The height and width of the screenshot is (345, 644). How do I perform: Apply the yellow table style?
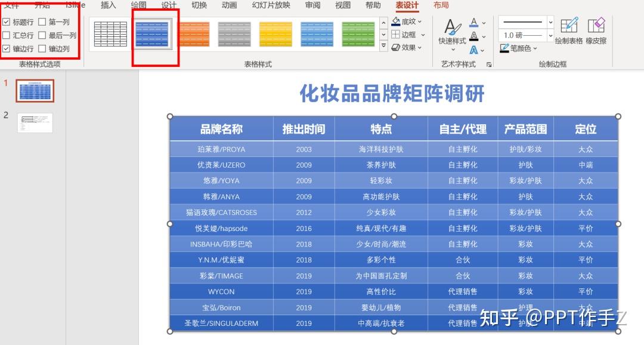(275, 34)
